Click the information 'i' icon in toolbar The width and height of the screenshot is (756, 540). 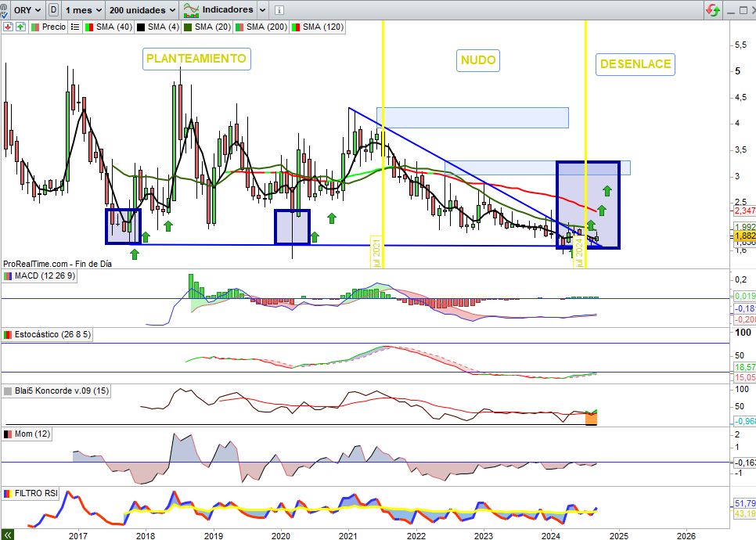click(x=279, y=10)
